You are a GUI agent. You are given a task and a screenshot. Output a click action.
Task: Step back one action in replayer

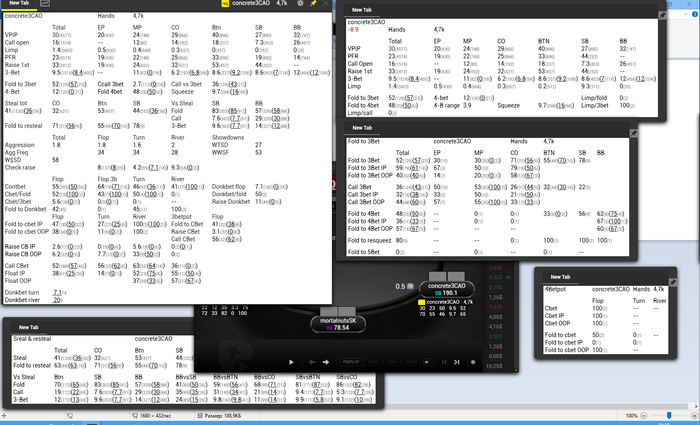tap(312, 362)
